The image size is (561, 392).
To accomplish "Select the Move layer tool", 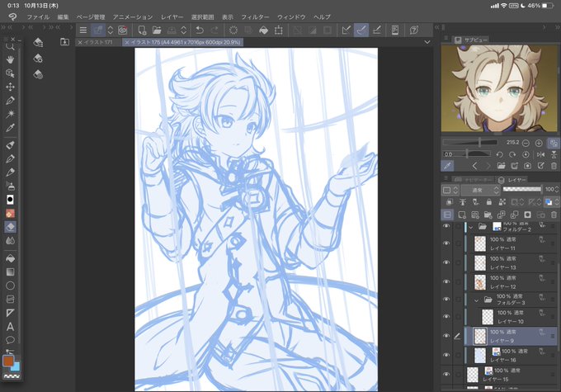I will (x=10, y=87).
